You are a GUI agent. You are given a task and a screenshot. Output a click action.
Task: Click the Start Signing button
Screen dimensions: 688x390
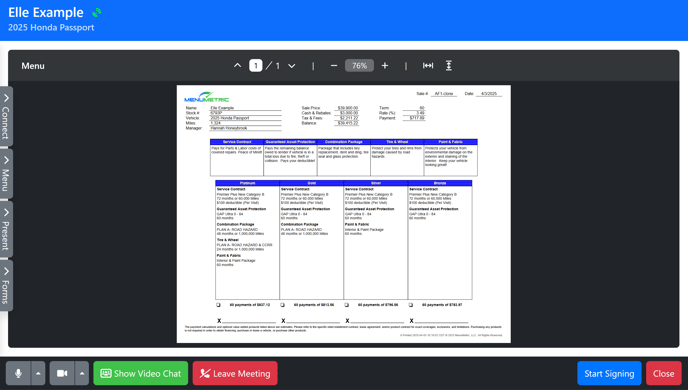coord(609,373)
